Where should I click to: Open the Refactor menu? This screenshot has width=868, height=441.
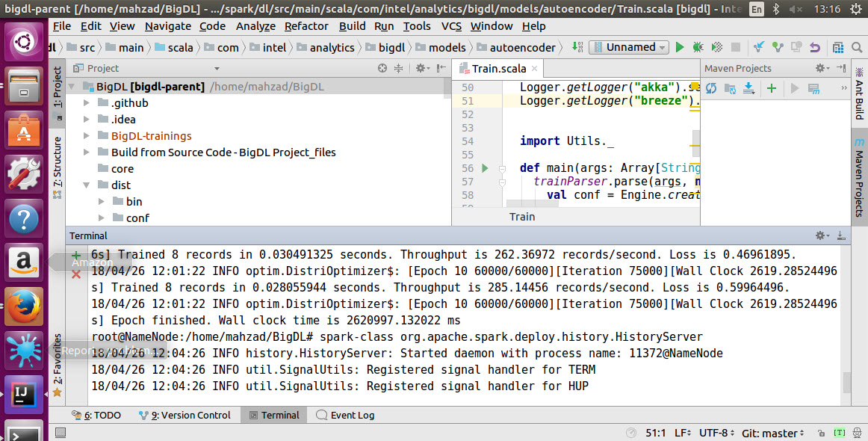[x=306, y=26]
